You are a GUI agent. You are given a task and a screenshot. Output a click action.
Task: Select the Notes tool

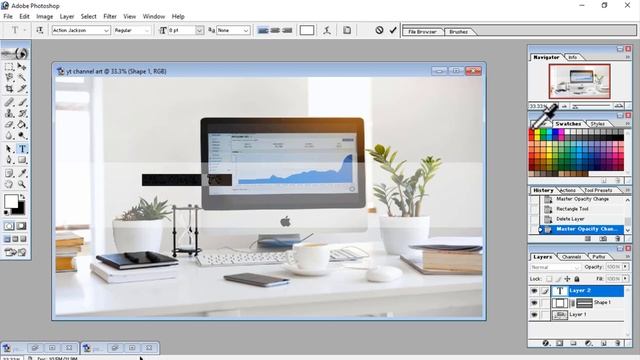click(x=9, y=173)
